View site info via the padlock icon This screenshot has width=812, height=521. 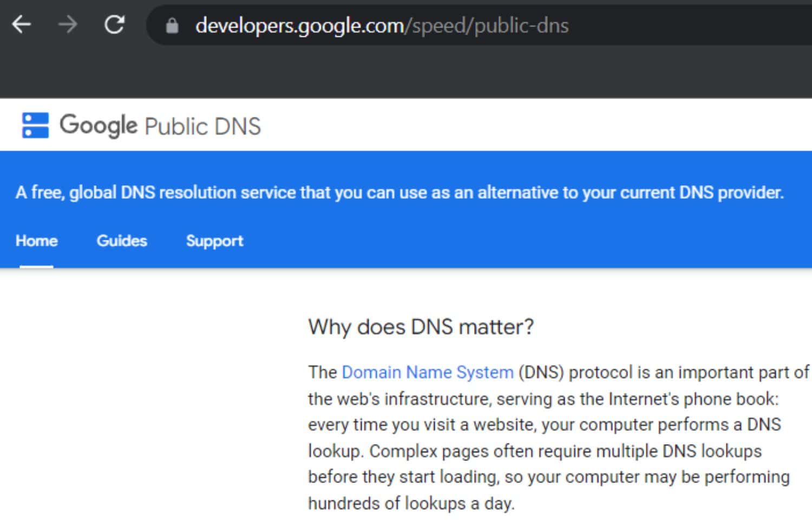(x=172, y=25)
